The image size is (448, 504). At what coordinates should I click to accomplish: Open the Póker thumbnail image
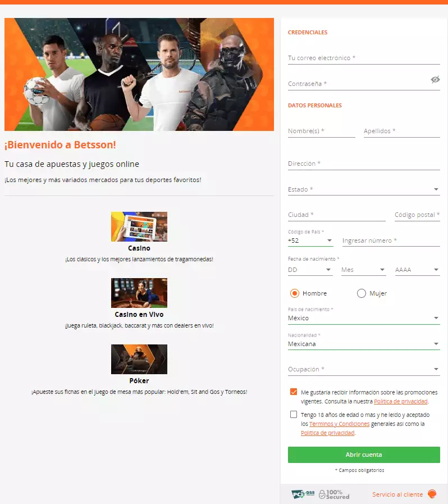point(139,359)
